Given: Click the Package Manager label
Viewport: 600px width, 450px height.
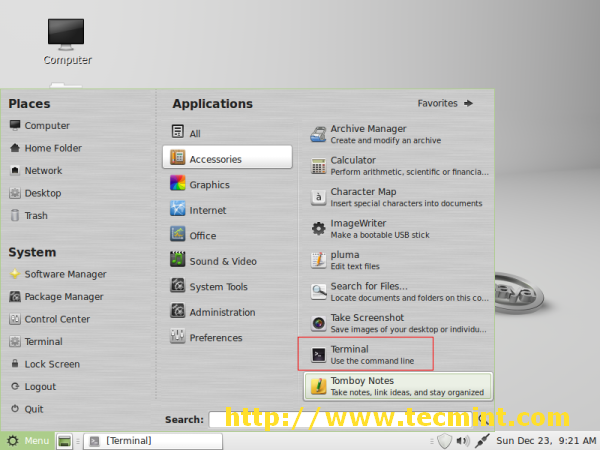Looking at the screenshot, I should (64, 297).
